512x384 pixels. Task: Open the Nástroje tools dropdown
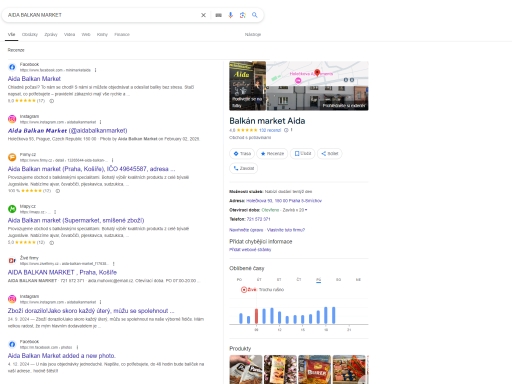[253, 34]
